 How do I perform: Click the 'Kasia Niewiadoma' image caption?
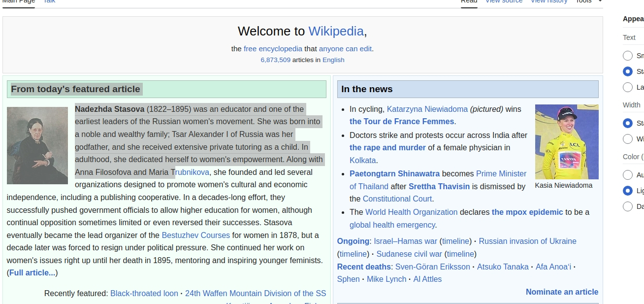coord(564,185)
